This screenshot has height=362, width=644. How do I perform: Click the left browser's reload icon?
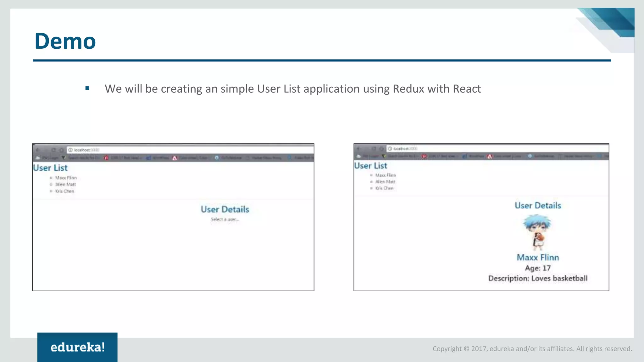[x=53, y=150]
